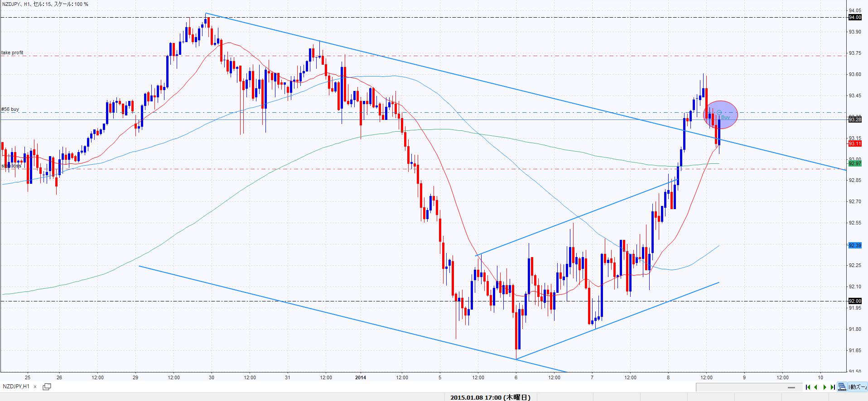Step chart back one bar

click(x=816, y=387)
